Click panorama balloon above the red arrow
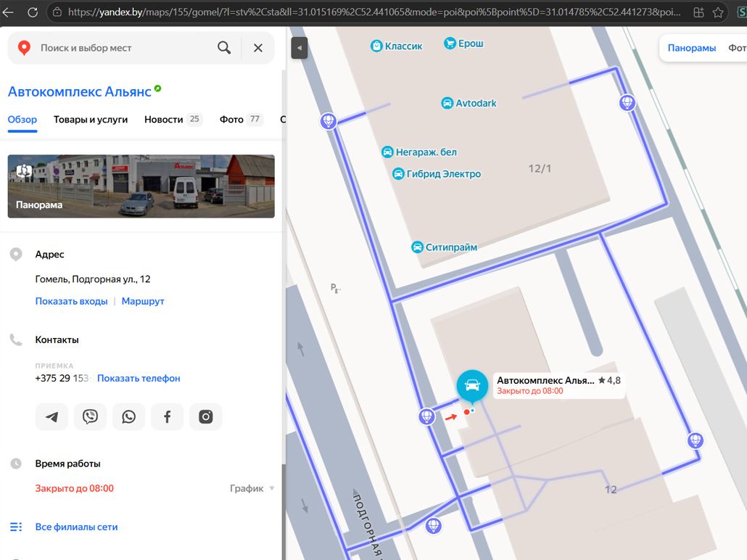This screenshot has width=747, height=560. [x=426, y=416]
